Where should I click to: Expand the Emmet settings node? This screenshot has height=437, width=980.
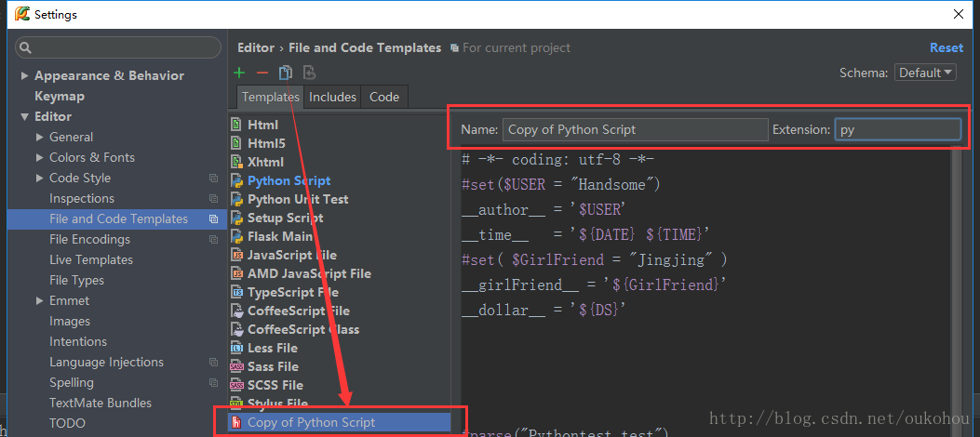pos(40,301)
